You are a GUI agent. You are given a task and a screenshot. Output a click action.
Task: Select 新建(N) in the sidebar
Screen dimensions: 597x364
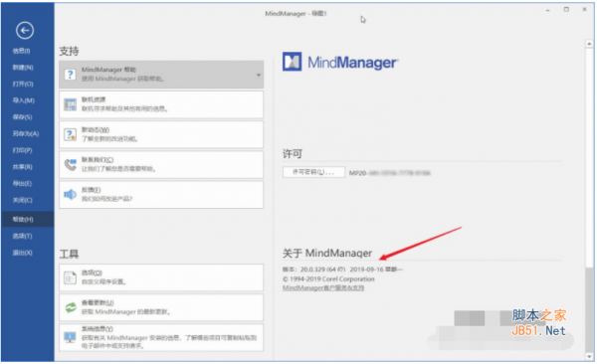(23, 68)
